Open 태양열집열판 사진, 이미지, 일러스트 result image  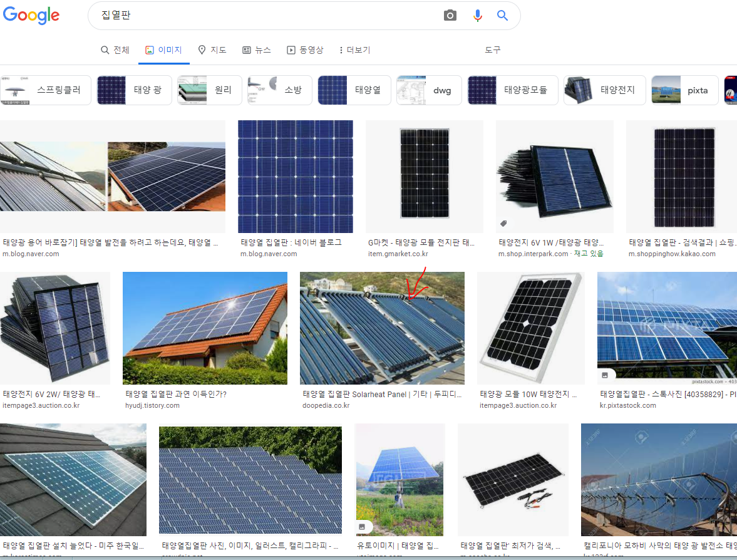click(250, 480)
